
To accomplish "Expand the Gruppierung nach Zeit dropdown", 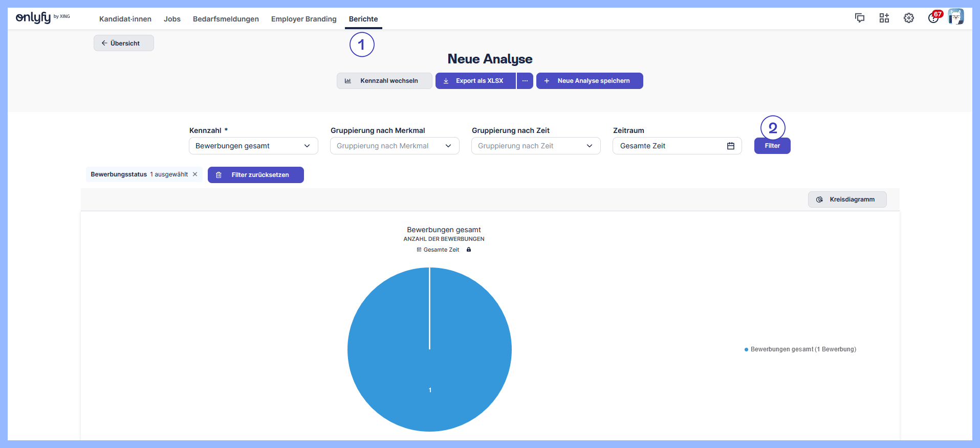I will tap(536, 146).
